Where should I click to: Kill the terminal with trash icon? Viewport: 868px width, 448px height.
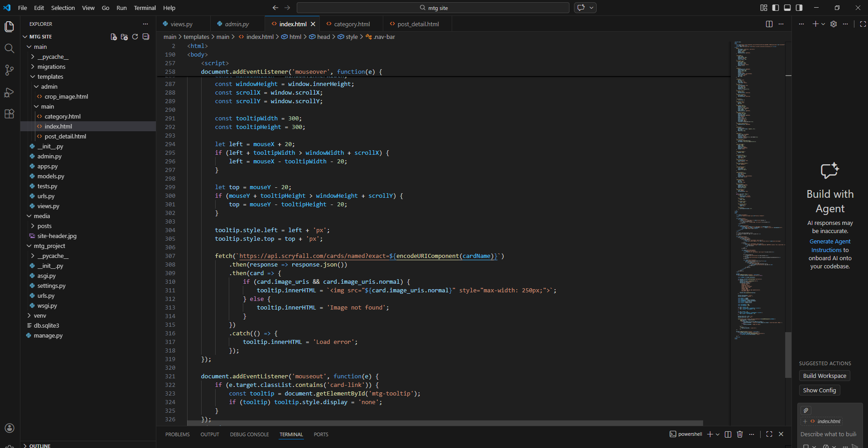740,434
